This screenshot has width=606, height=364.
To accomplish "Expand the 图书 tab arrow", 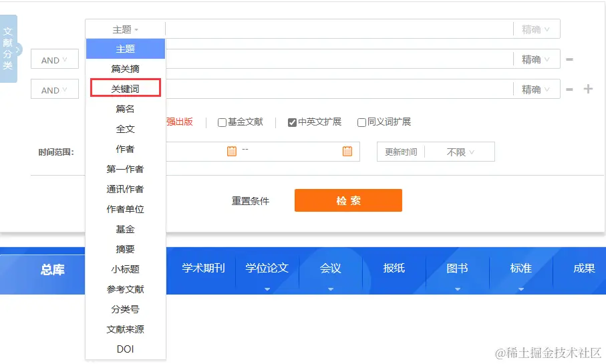I will 458,289.
